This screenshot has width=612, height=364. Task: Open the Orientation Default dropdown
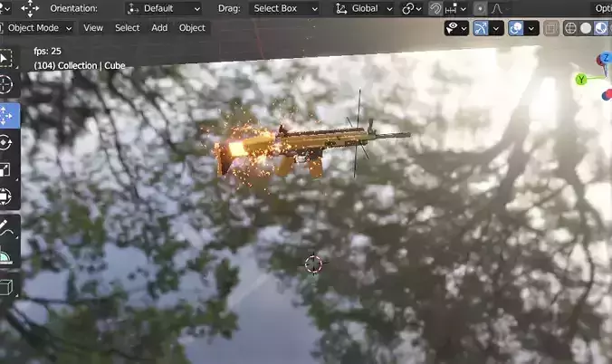click(164, 8)
